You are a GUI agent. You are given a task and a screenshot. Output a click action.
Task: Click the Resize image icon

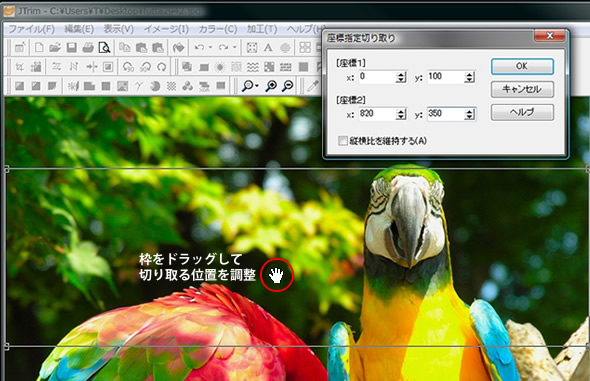coord(36,67)
